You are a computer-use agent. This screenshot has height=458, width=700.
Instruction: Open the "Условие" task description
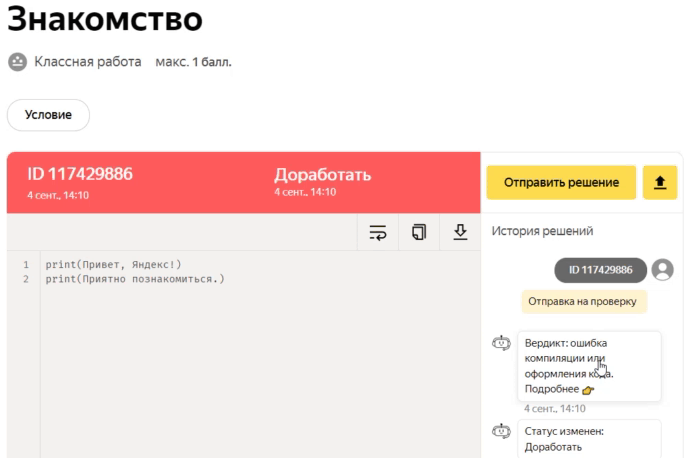tap(48, 115)
